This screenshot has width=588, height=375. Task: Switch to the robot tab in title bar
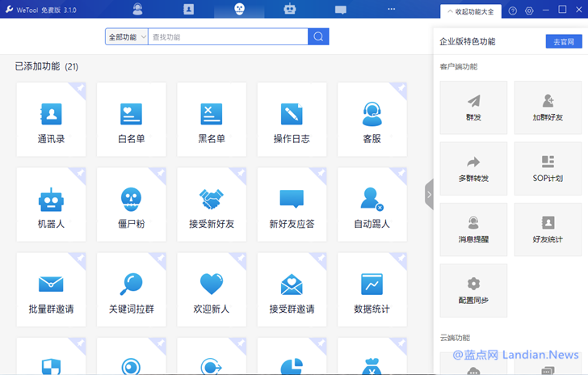pos(290,10)
